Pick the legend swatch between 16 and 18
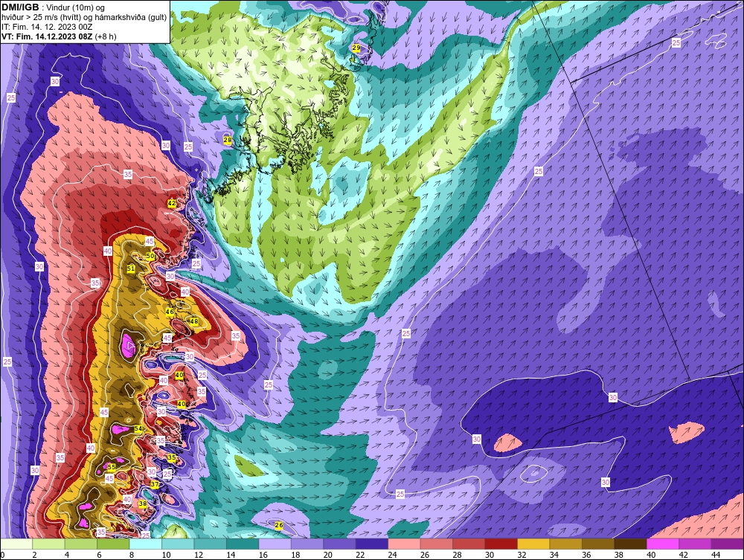 point(275,544)
